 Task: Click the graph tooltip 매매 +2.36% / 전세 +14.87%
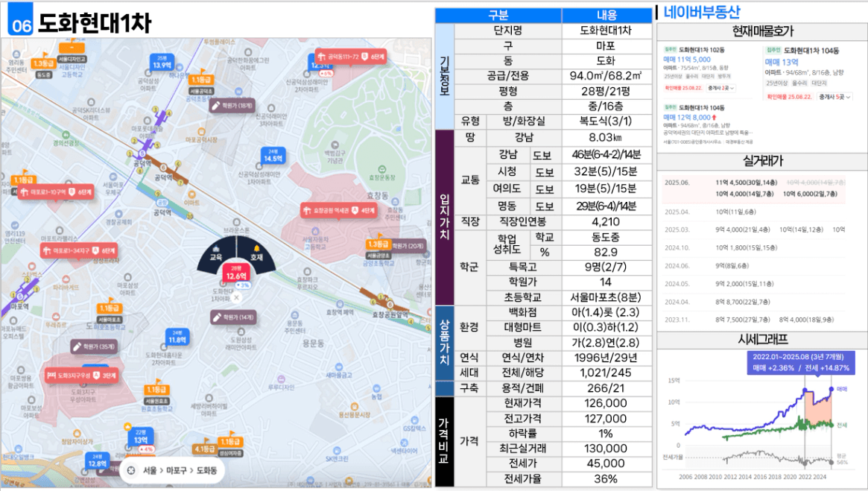800,363
